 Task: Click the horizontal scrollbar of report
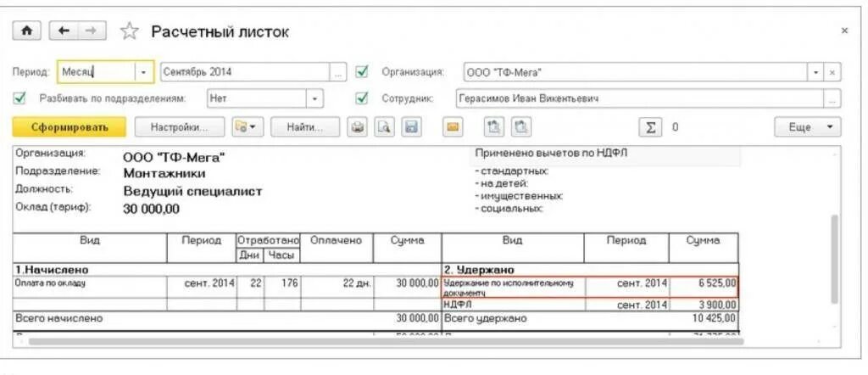pyautogui.click(x=387, y=341)
